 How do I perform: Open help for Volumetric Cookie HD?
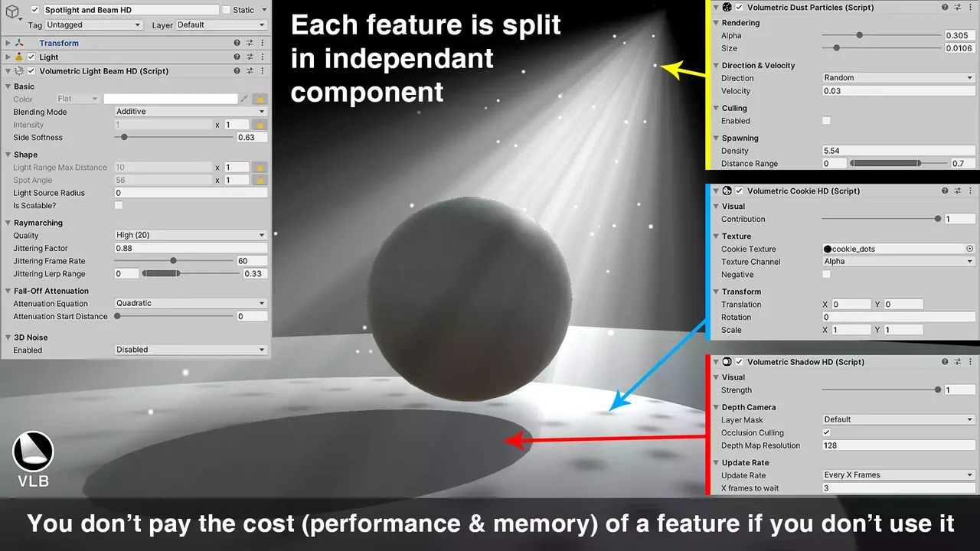point(945,191)
